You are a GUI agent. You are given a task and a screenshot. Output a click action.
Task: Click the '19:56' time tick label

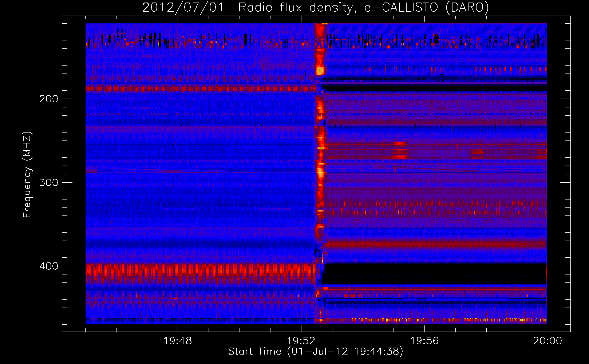coord(424,341)
